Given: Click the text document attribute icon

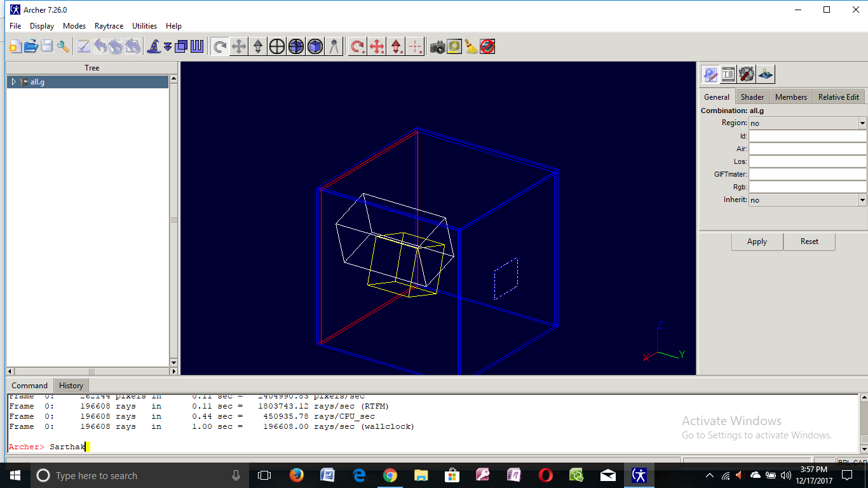Looking at the screenshot, I should point(728,74).
